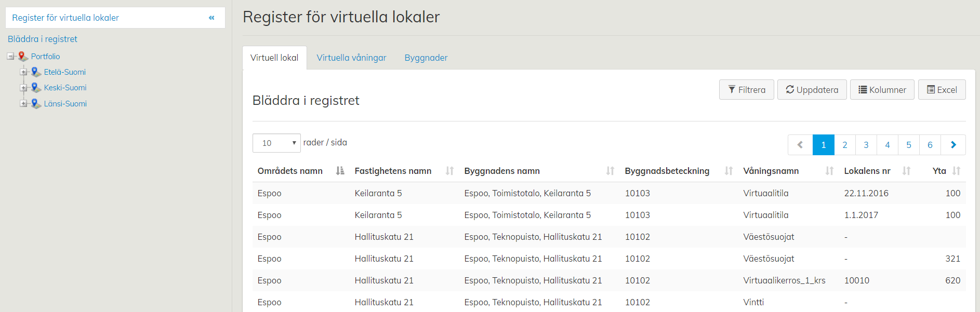Screen dimensions: 980x312
Task: Switch to the Byggnader tab
Action: pos(426,58)
